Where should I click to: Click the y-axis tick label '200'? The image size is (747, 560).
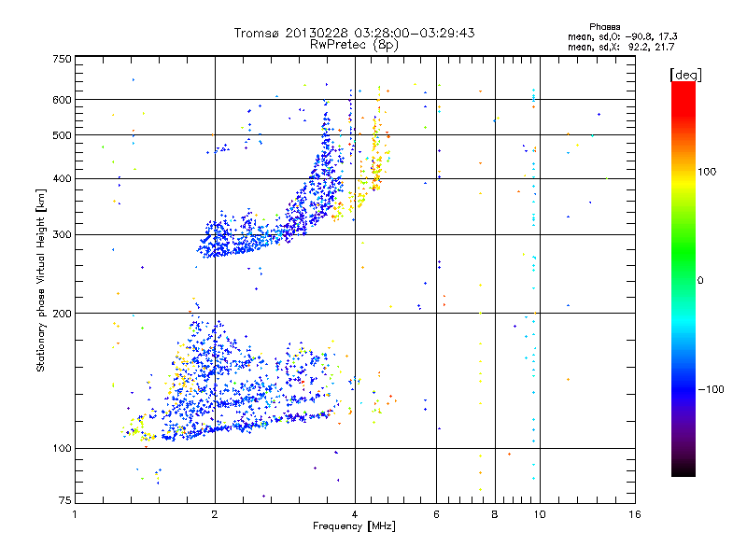click(x=62, y=314)
